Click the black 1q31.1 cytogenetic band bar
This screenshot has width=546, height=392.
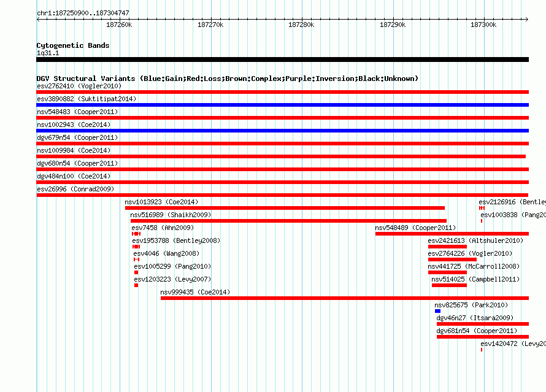pos(282,60)
